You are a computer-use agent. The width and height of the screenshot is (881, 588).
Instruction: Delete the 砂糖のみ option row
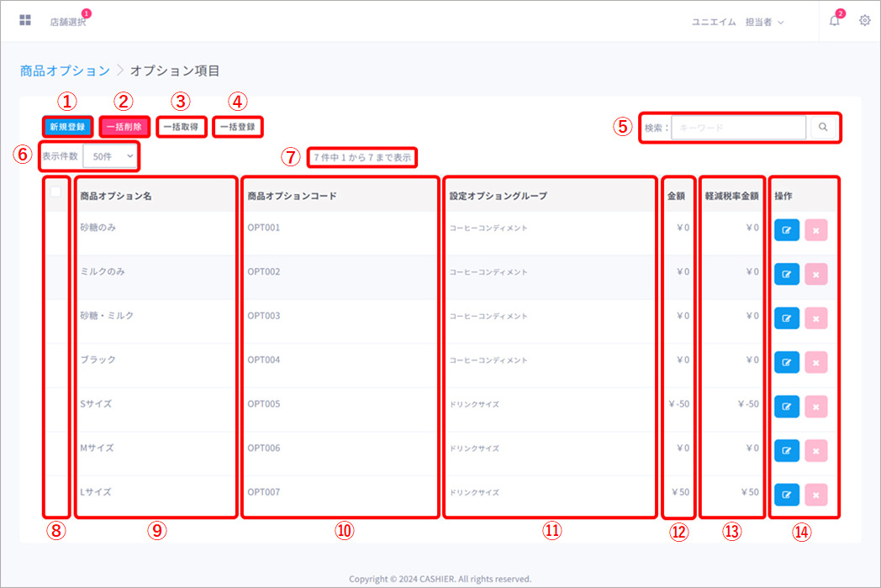815,230
